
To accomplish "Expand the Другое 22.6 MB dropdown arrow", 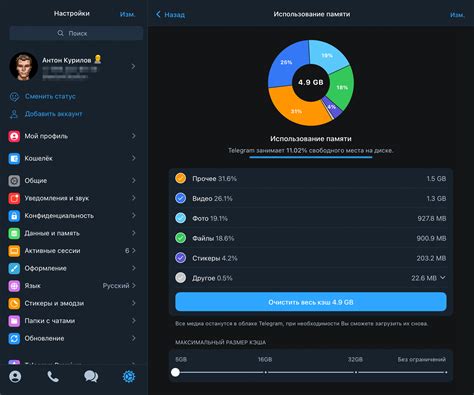I will pos(443,277).
